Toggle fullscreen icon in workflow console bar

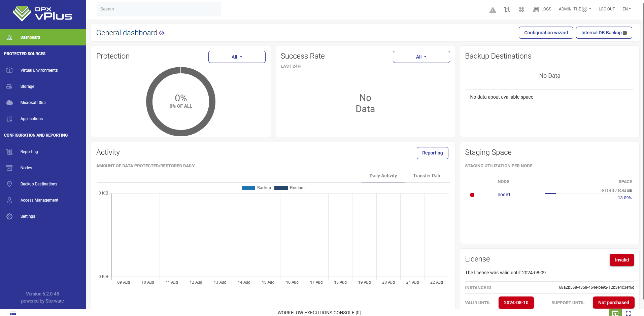628,313
